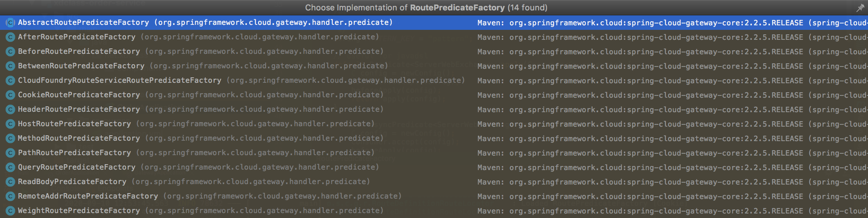Click the ReadBodyPredicateFactory class icon
The height and width of the screenshot is (218, 868).
click(x=10, y=182)
